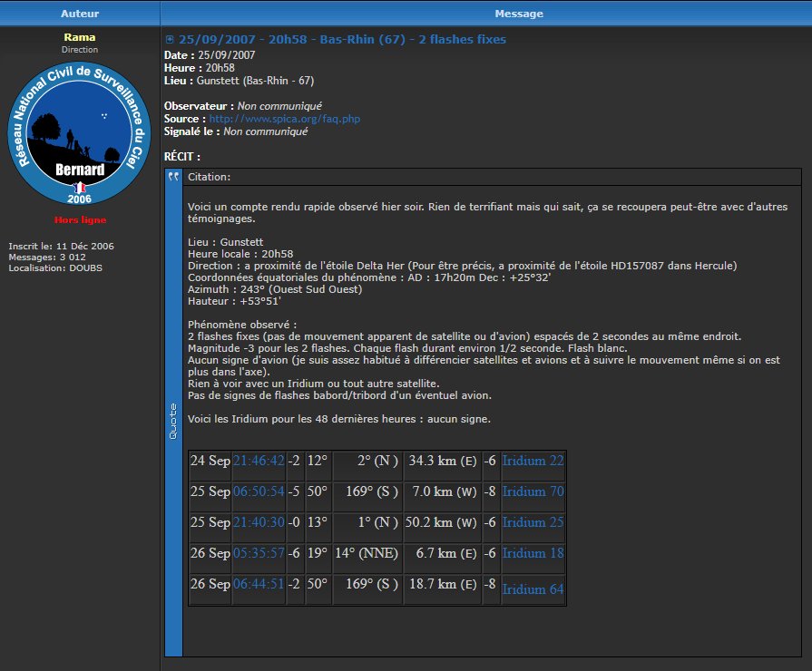The image size is (812, 671).
Task: Click the 'Localisation: DOUBS' line
Action: 55,267
